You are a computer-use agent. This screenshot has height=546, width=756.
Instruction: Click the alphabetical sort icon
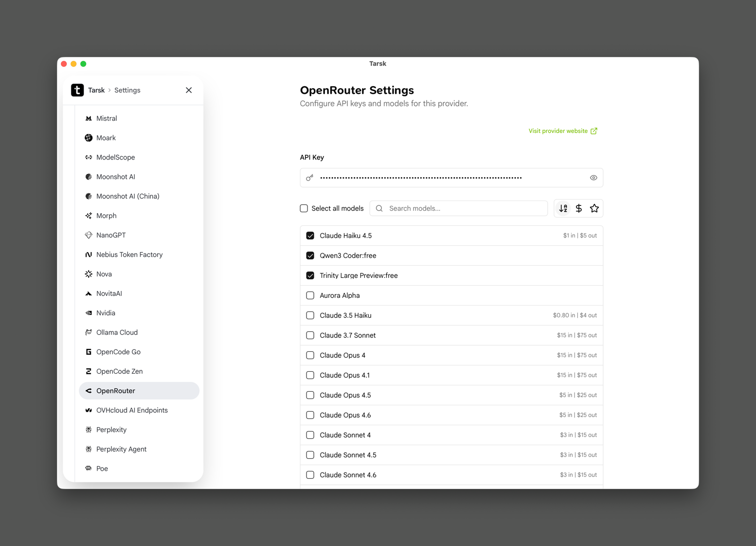point(563,208)
